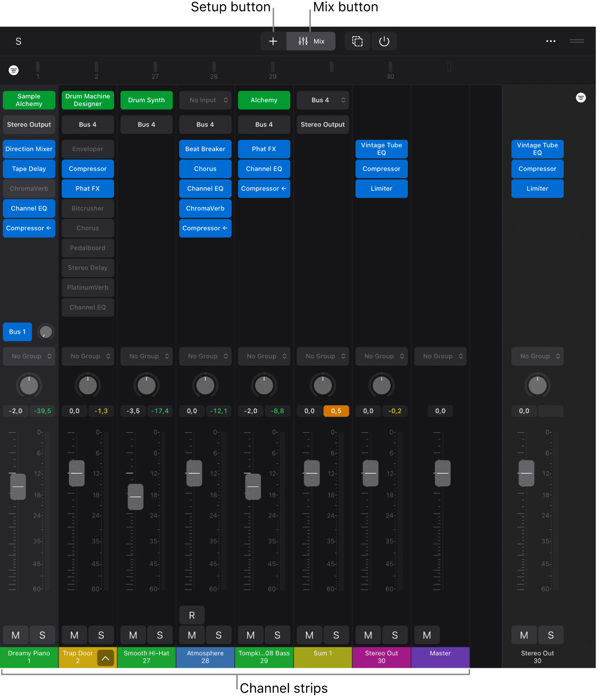This screenshot has height=700, width=597.
Task: Tap the Add Tracks plus icon
Action: [x=273, y=41]
